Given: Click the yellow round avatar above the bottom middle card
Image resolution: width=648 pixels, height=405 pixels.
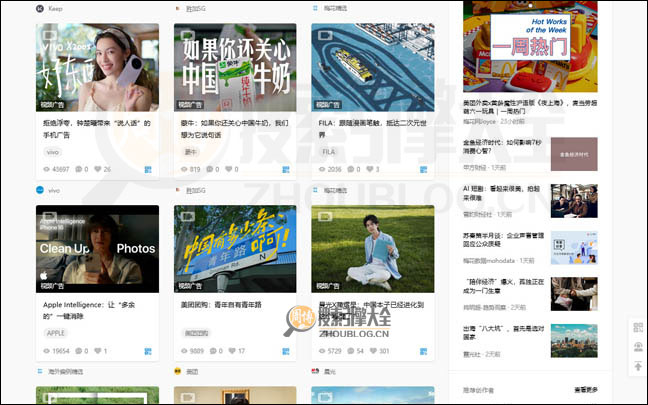Looking at the screenshot, I should pyautogui.click(x=178, y=371).
